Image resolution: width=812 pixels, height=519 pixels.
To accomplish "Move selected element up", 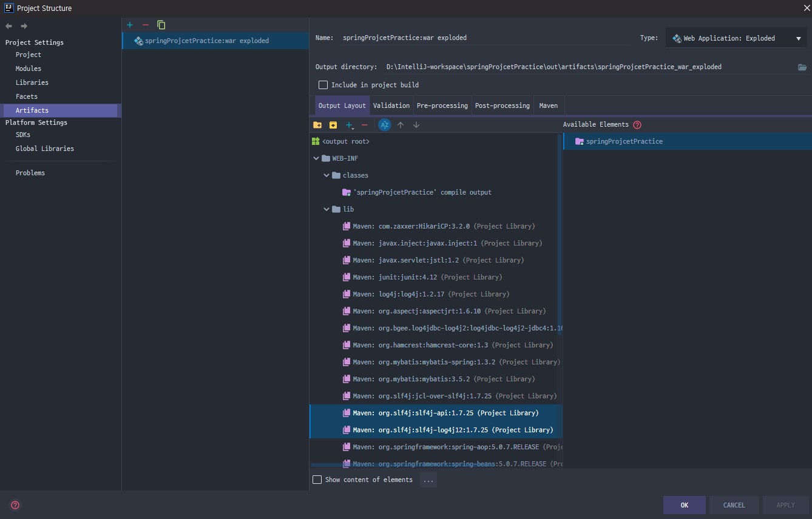I will [x=401, y=125].
